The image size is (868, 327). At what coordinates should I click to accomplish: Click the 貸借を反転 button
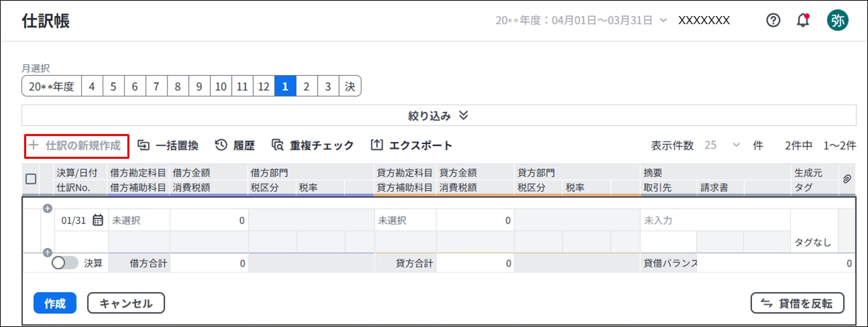tap(797, 304)
